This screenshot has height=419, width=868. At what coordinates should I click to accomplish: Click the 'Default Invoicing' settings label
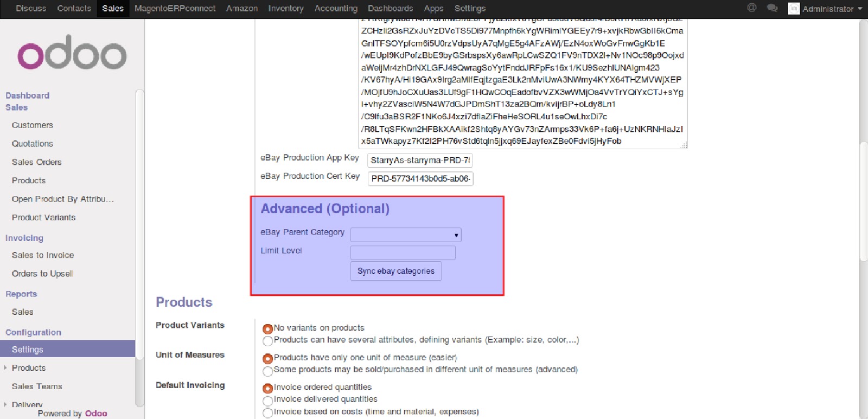190,385
